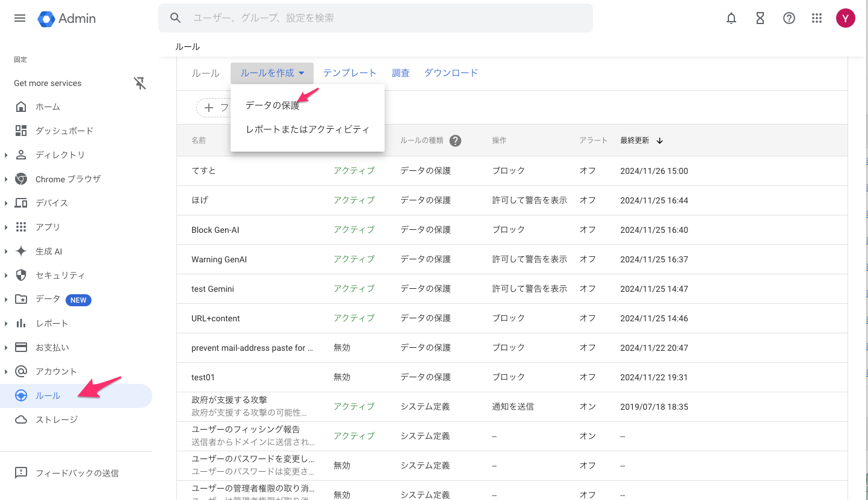This screenshot has height=500, width=868.
Task: Open the てすと rule
Action: (203, 170)
